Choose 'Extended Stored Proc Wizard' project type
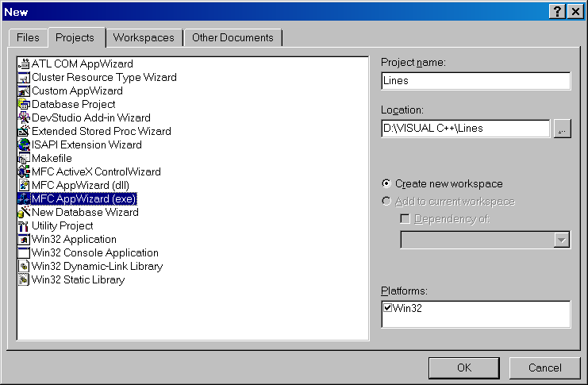The image size is (588, 385). pyautogui.click(x=102, y=131)
